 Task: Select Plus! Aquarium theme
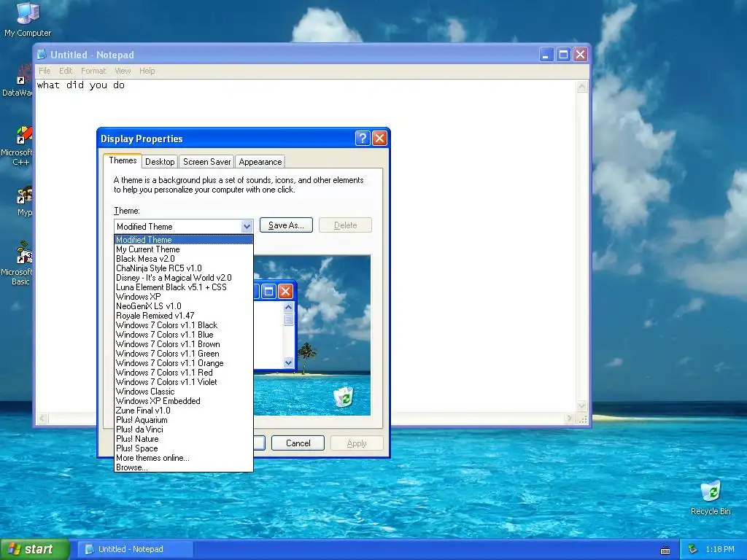(183, 420)
